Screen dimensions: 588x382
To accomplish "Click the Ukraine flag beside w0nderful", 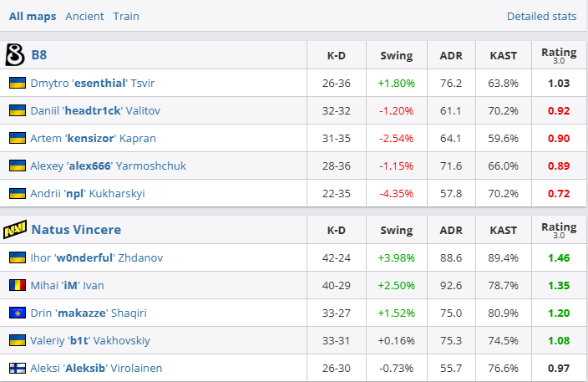I will 17,257.
